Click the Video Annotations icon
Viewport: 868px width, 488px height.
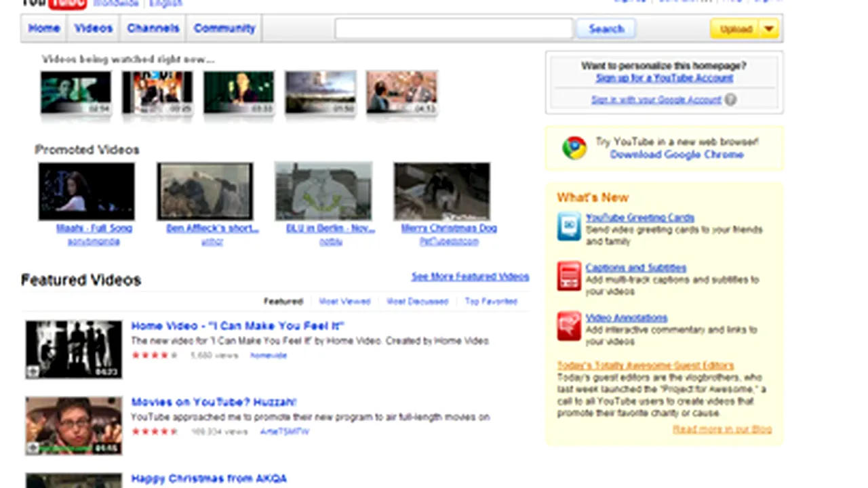tap(569, 326)
